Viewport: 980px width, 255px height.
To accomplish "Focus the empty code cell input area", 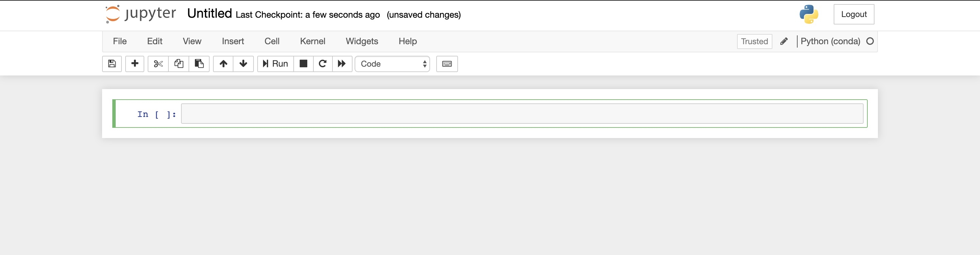I will pyautogui.click(x=522, y=114).
